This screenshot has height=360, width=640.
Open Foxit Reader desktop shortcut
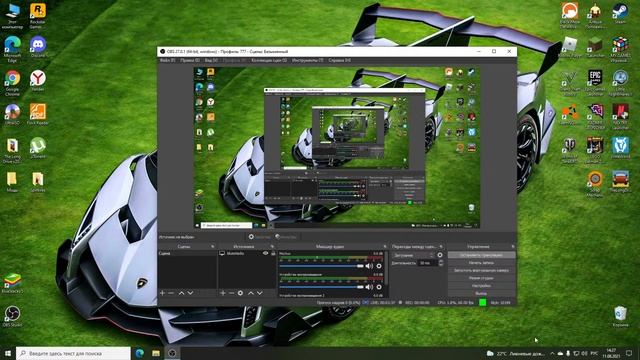(38, 114)
